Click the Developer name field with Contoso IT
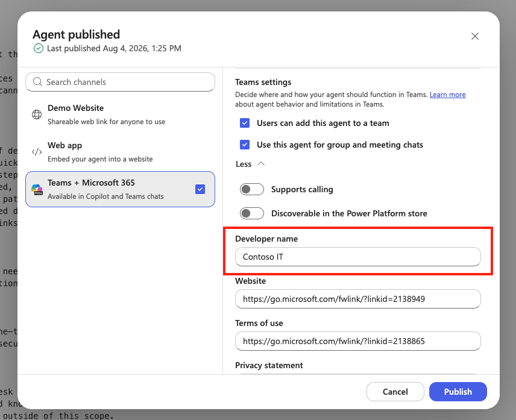 pyautogui.click(x=357, y=257)
